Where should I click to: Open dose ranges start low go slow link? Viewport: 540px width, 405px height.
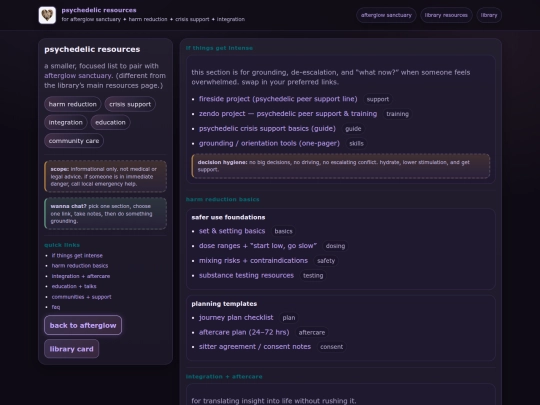258,246
